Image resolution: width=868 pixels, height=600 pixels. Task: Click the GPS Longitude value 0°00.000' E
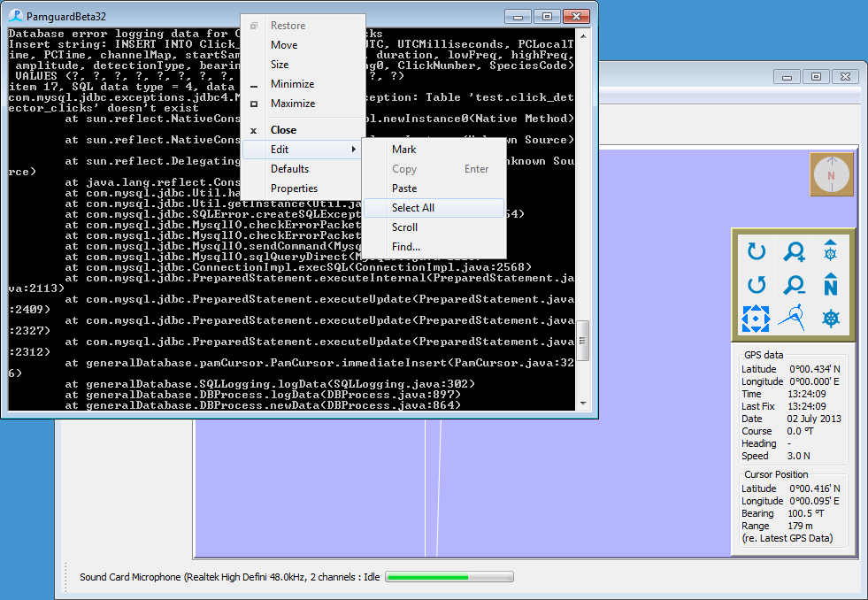(x=814, y=381)
